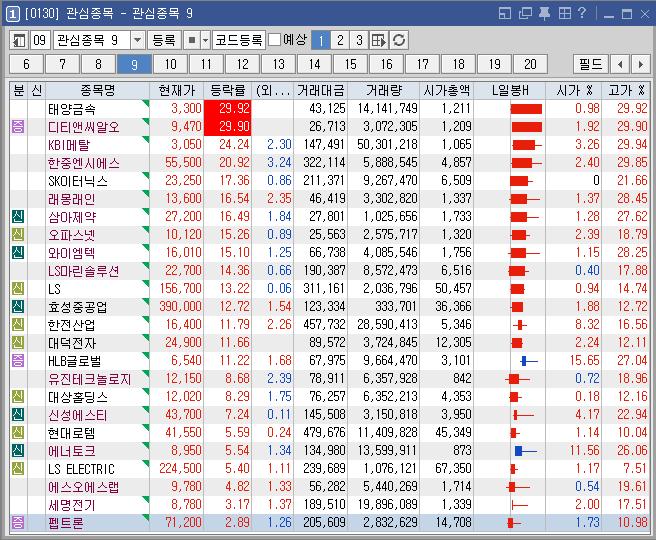Click the daily candle chart for 태양금속

[526, 109]
